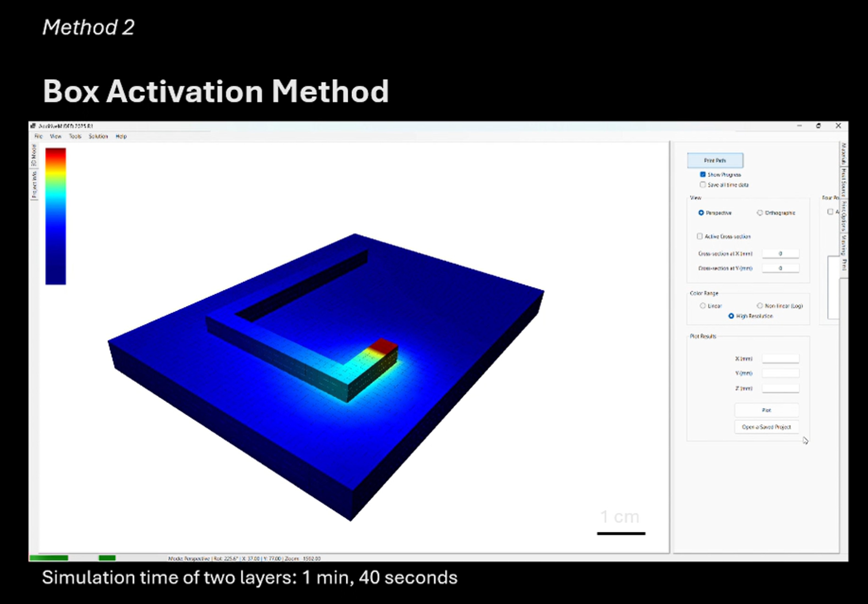868x604 pixels.
Task: Select the Orthographic view radio button
Action: click(760, 213)
